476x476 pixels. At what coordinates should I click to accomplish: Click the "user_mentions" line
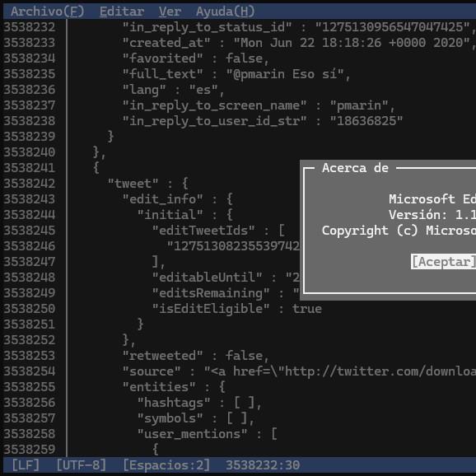coord(207,434)
